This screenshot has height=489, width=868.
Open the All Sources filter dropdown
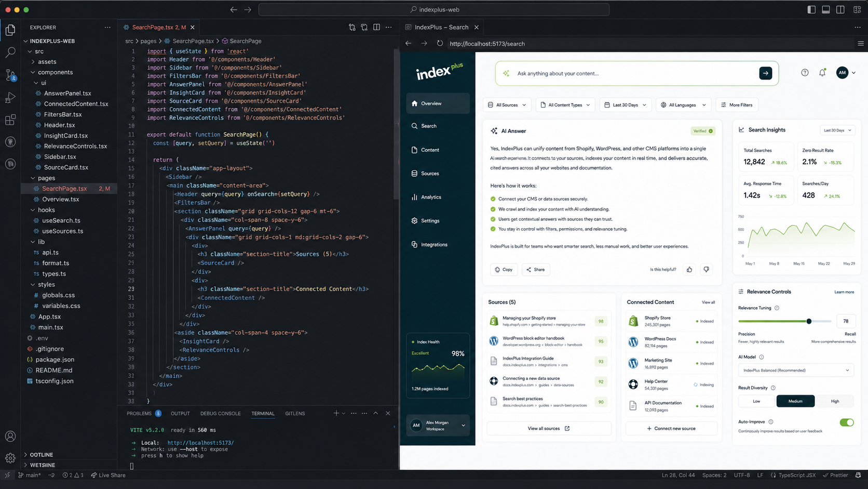[507, 105]
